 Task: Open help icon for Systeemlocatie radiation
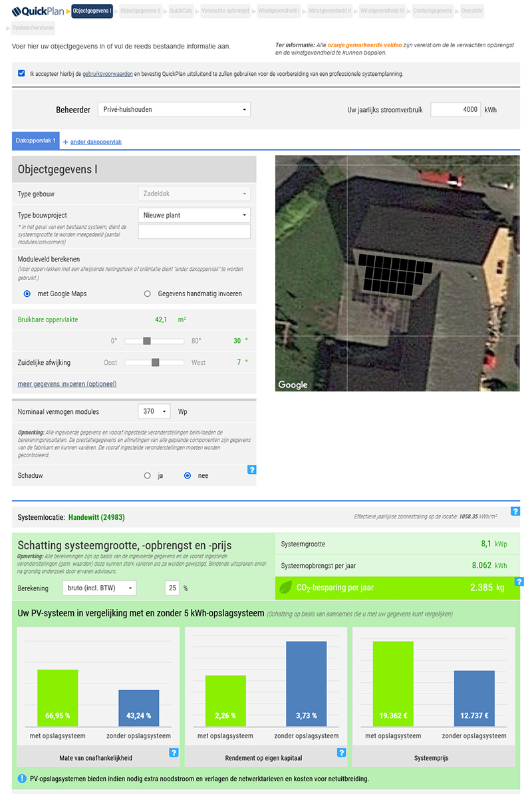515,511
